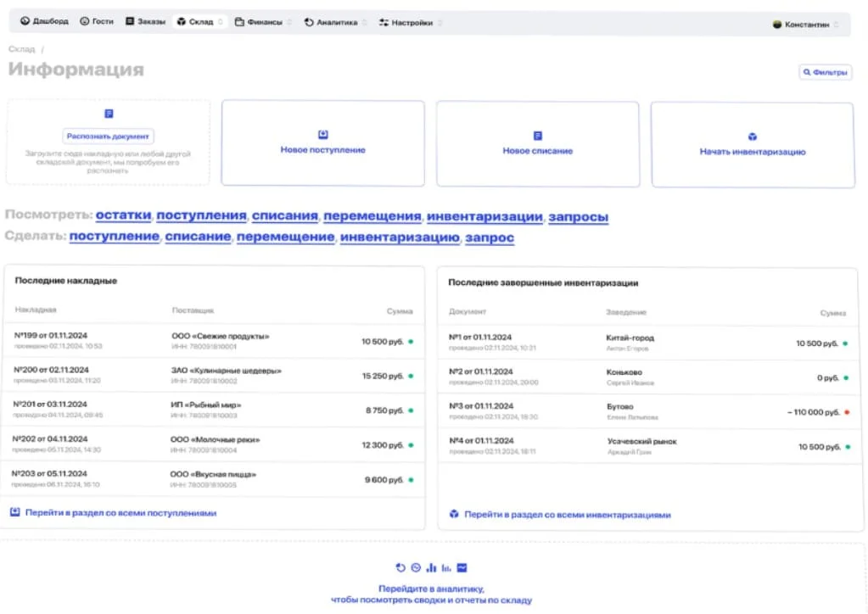Viewport: 868px width, 614px height.
Task: Click supplier ЗАО «Кулинарные шедевры»
Action: (227, 371)
